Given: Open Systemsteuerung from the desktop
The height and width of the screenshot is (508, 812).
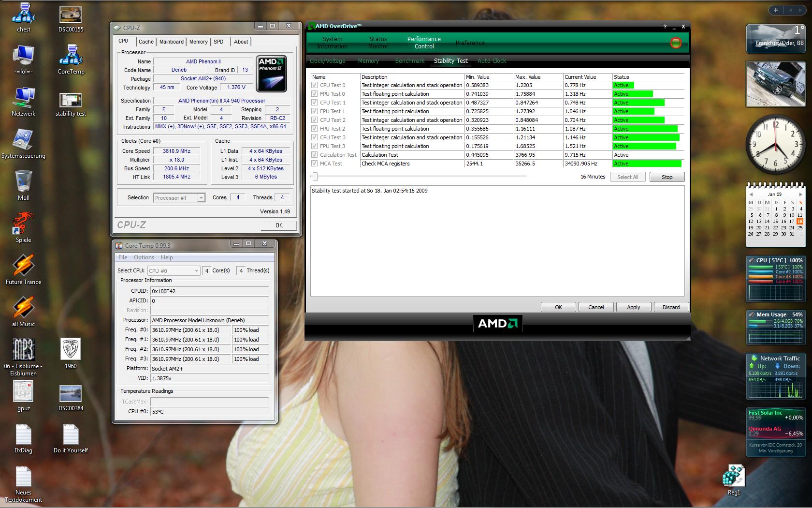Looking at the screenshot, I should pos(23,144).
